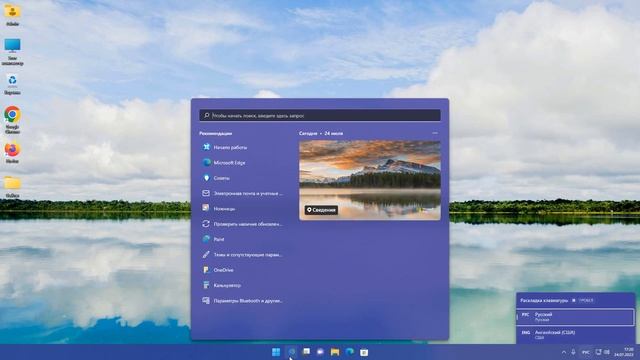This screenshot has height=360, width=640.
Task: Open the three-dot menu in the search panel
Action: [435, 133]
